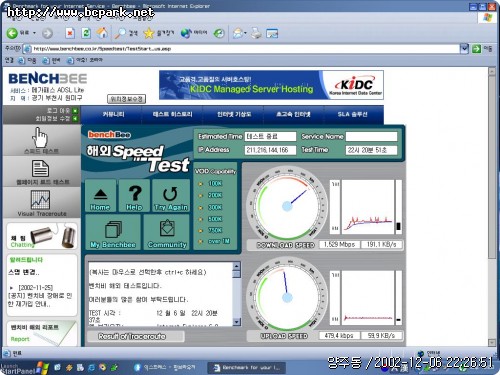Click the upload speed 479.4 kbps value
The width and height of the screenshot is (500, 375).
point(339,335)
